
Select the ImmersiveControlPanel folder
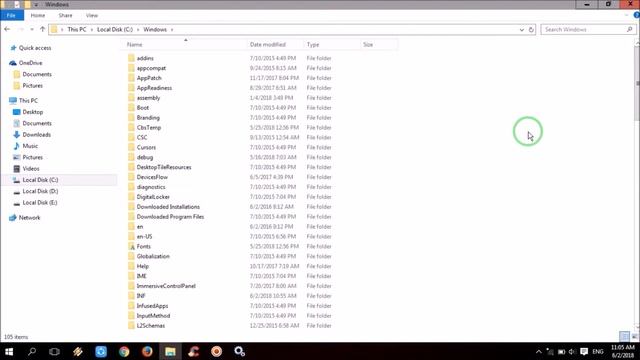tap(166, 286)
